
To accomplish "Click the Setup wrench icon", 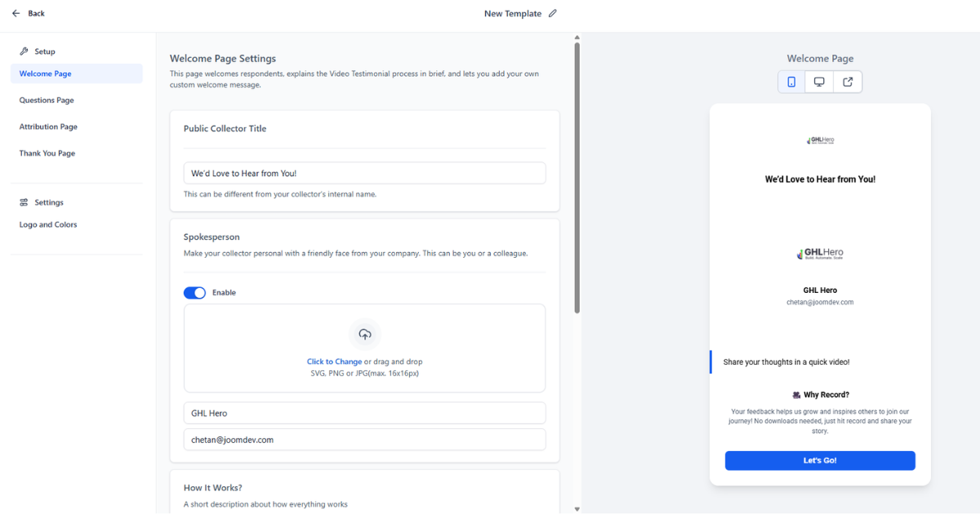I will pos(24,51).
